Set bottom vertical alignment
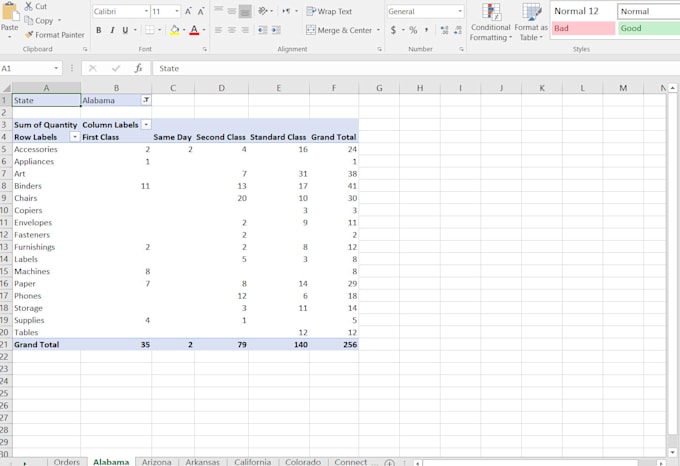Viewport: 680px width, 466px height. (x=245, y=11)
